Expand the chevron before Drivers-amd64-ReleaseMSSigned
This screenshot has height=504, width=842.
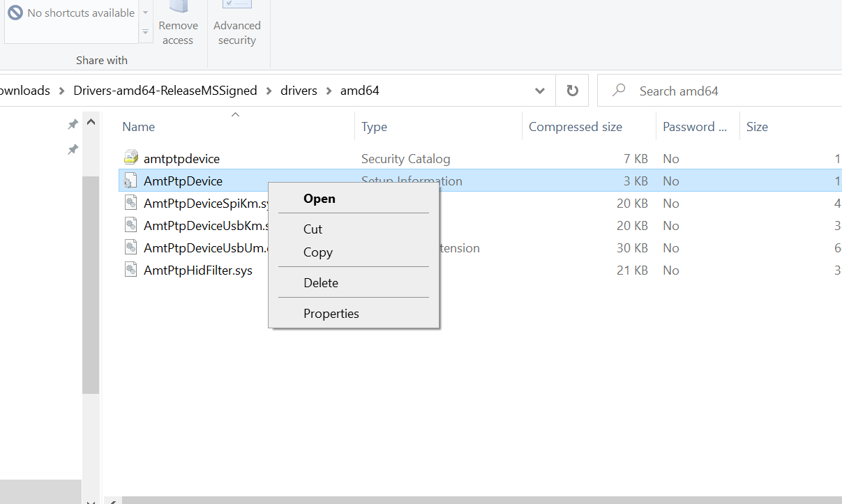62,91
